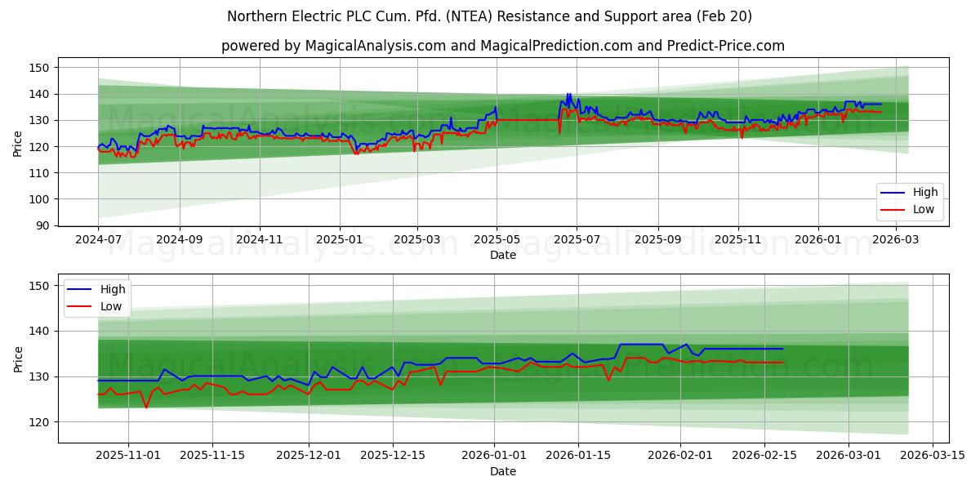Click 'High' in the lower chart legend
Viewport: 980px width, 490px height.
click(113, 289)
